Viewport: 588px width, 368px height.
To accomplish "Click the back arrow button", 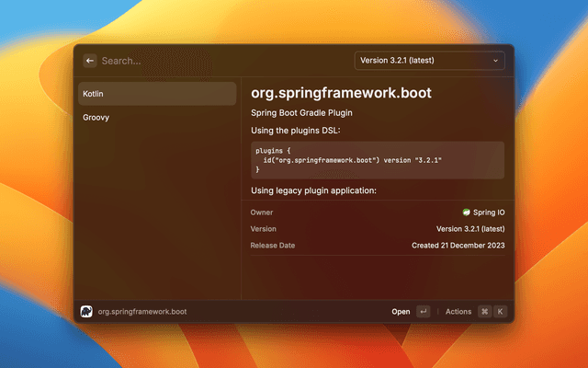I will (90, 61).
